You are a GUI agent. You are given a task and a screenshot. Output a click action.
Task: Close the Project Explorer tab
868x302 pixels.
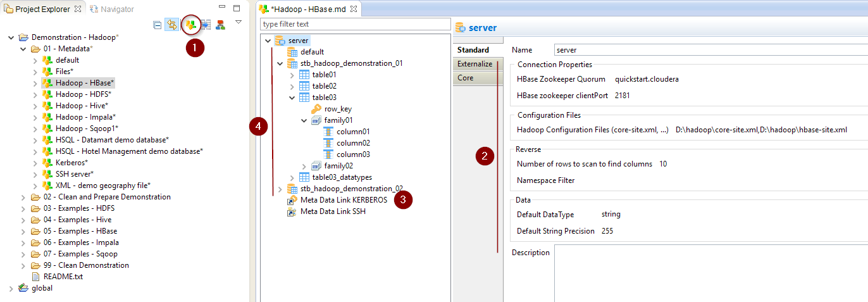[78, 9]
